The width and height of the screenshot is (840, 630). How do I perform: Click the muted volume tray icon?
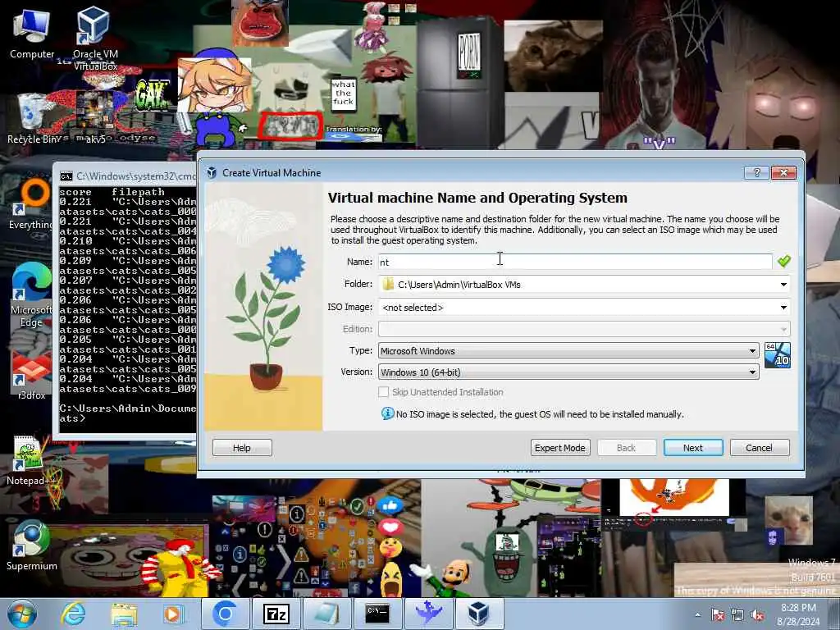tap(757, 614)
